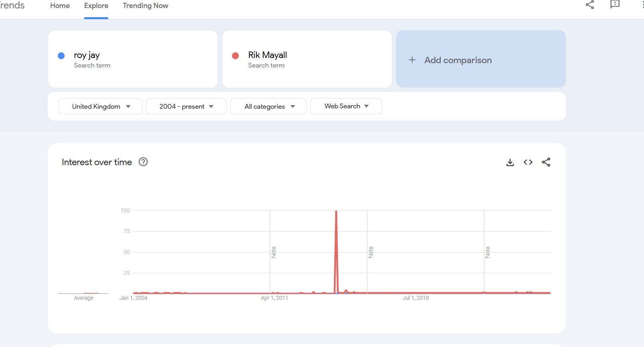This screenshot has height=347, width=644.
Task: Download the Interest over time CSV
Action: point(510,162)
